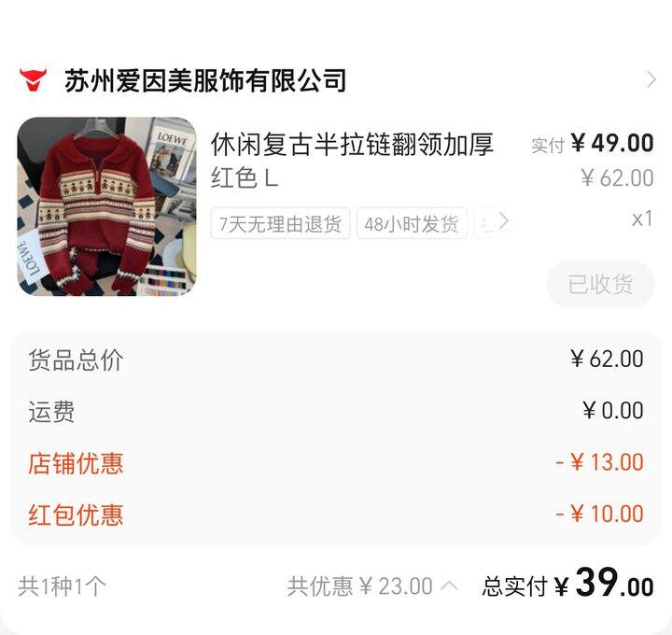The width and height of the screenshot is (672, 635).
Task: Tap the 48小时发货 service tag
Action: (x=412, y=223)
